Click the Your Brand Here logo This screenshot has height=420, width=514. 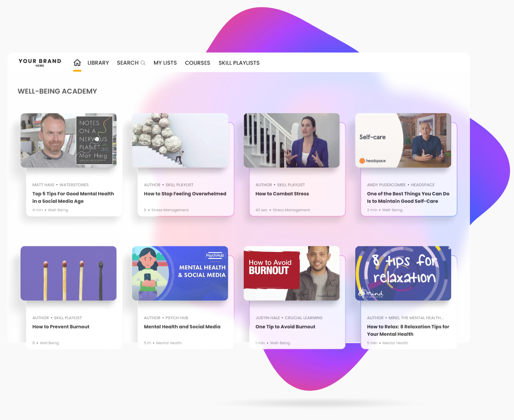(40, 62)
